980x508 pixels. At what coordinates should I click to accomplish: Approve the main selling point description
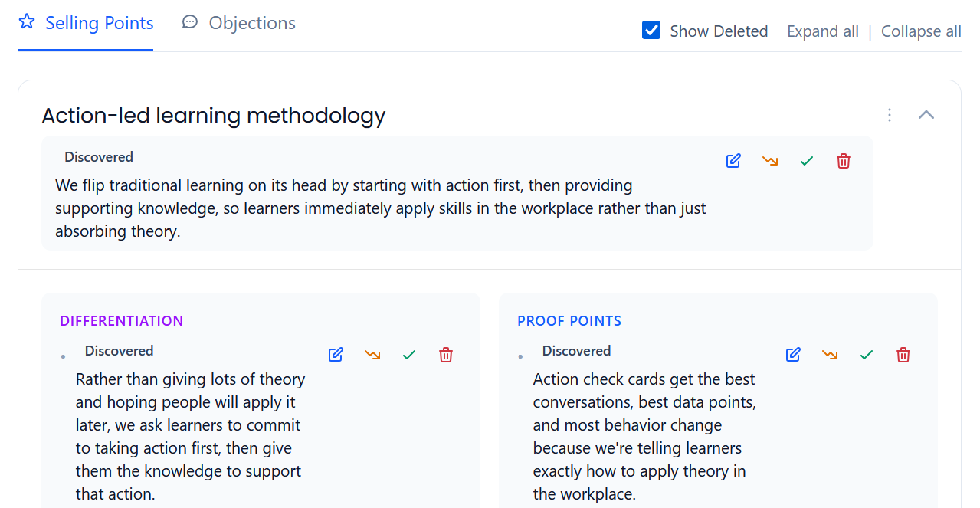(x=806, y=161)
